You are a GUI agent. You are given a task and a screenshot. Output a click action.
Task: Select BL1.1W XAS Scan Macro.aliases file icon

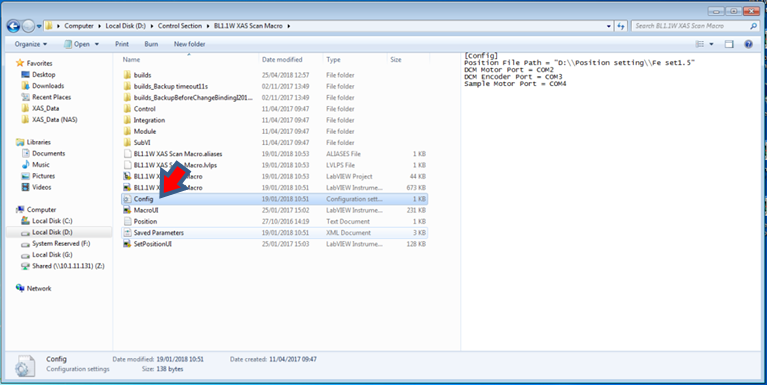pos(127,154)
